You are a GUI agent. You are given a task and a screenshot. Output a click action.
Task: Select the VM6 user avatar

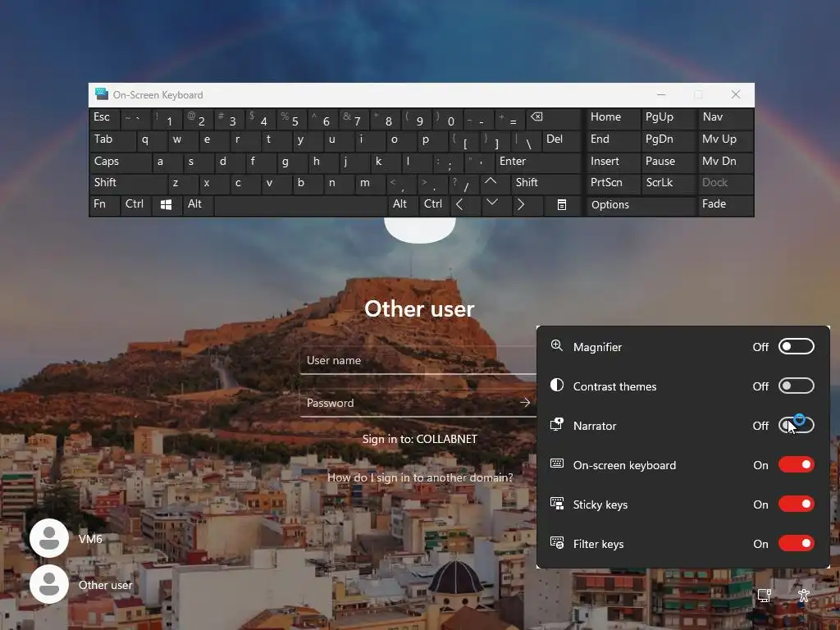(x=49, y=538)
